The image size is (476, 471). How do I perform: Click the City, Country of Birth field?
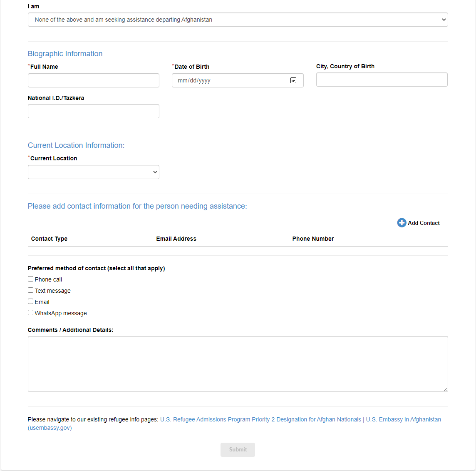(382, 80)
